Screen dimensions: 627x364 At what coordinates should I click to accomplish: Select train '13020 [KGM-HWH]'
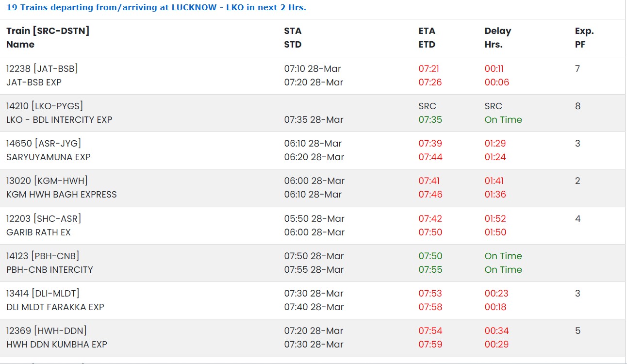(x=47, y=181)
